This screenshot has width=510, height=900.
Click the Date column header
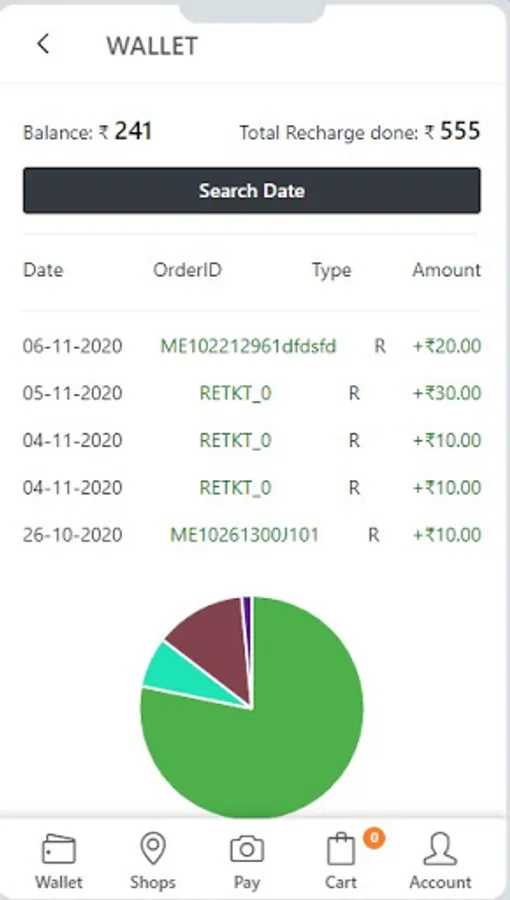[x=43, y=270]
